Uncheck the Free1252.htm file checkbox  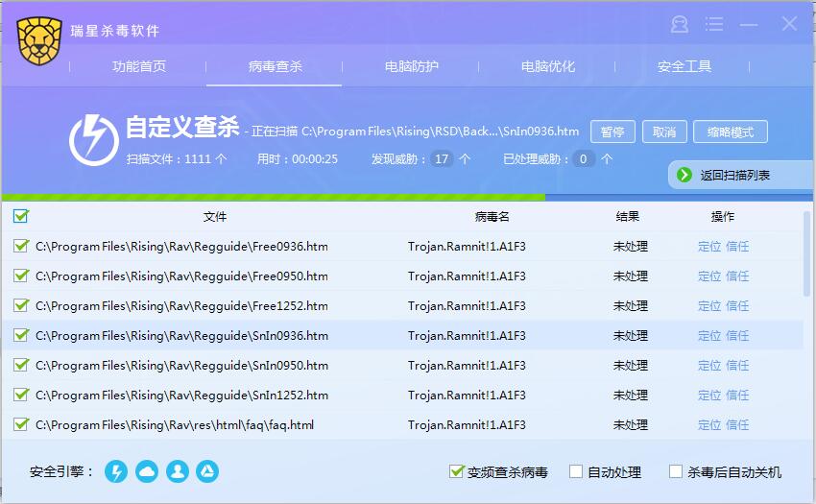(21, 305)
